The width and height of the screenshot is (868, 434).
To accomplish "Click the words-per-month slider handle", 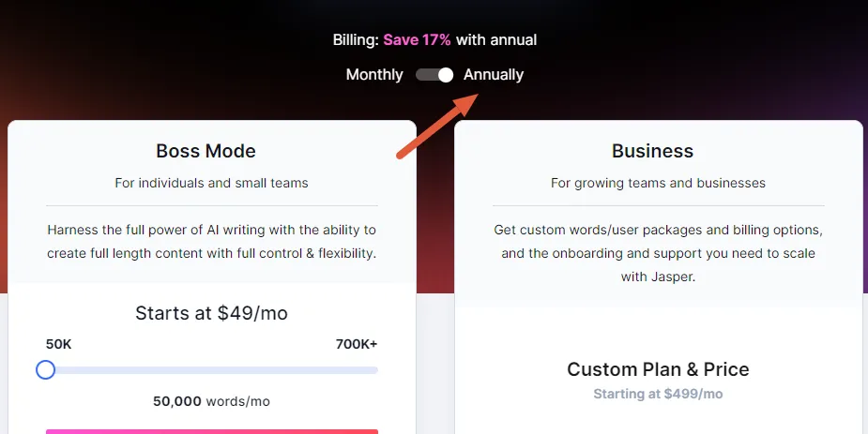I will (x=46, y=370).
